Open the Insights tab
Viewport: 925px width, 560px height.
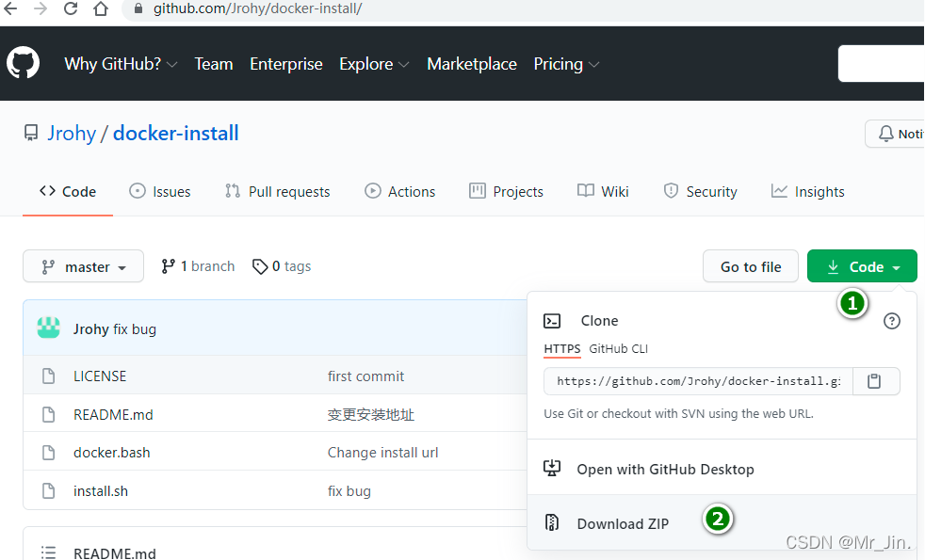pyautogui.click(x=807, y=192)
